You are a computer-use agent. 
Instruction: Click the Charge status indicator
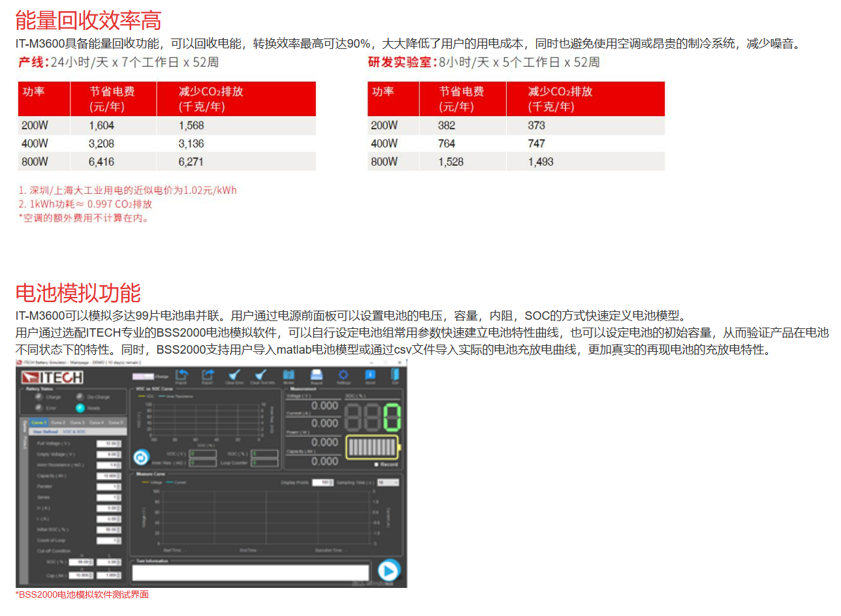pos(39,397)
